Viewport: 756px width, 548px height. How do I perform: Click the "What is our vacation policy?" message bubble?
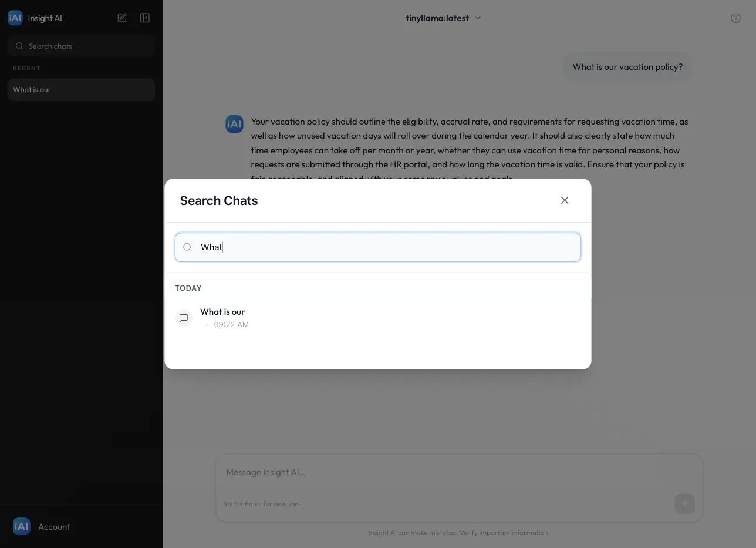pyautogui.click(x=627, y=67)
